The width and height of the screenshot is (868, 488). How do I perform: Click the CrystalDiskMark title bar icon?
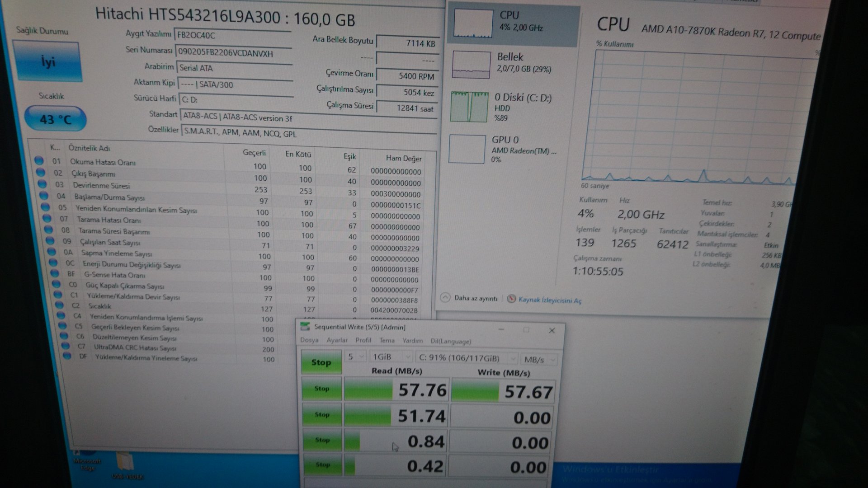click(x=305, y=326)
